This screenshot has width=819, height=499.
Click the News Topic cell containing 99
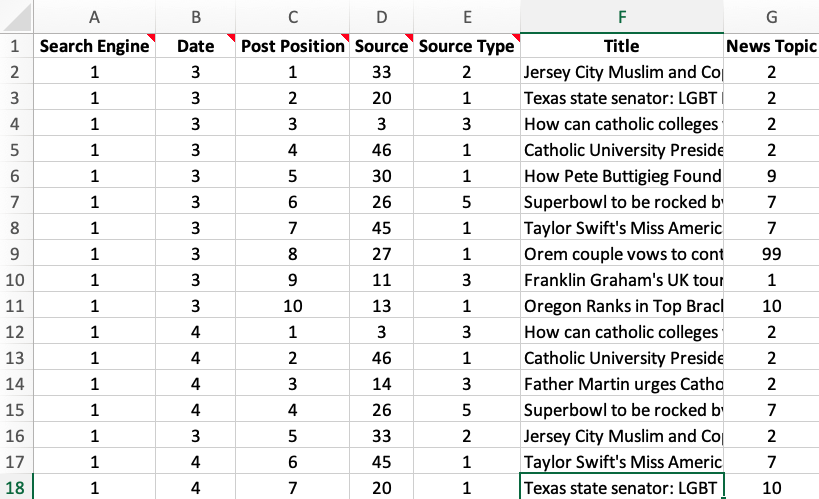pyautogui.click(x=771, y=254)
